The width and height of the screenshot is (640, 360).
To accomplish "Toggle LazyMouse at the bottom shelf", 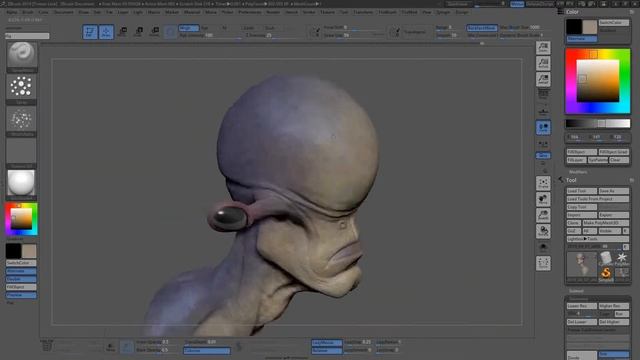I will point(327,343).
